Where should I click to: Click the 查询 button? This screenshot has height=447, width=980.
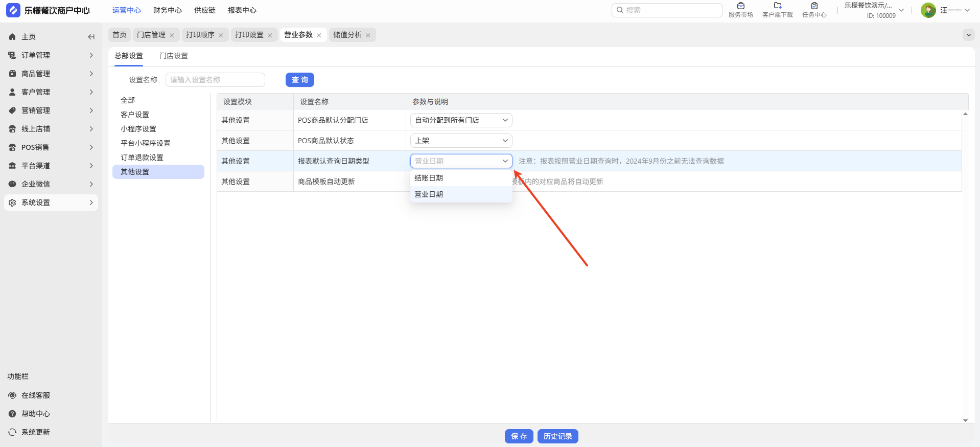click(300, 80)
